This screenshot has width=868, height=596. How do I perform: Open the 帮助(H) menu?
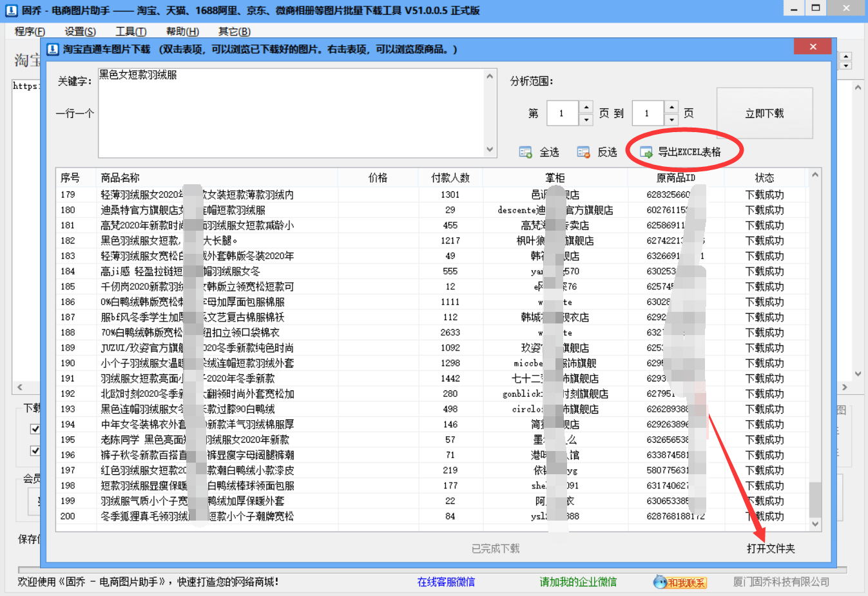[x=182, y=31]
